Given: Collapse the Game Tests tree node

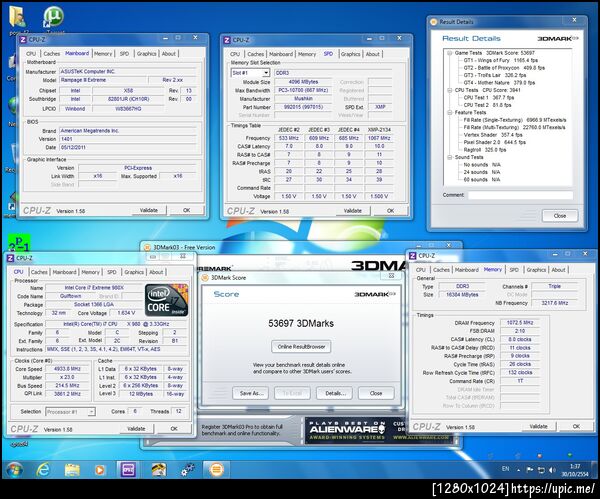Looking at the screenshot, I should point(450,53).
